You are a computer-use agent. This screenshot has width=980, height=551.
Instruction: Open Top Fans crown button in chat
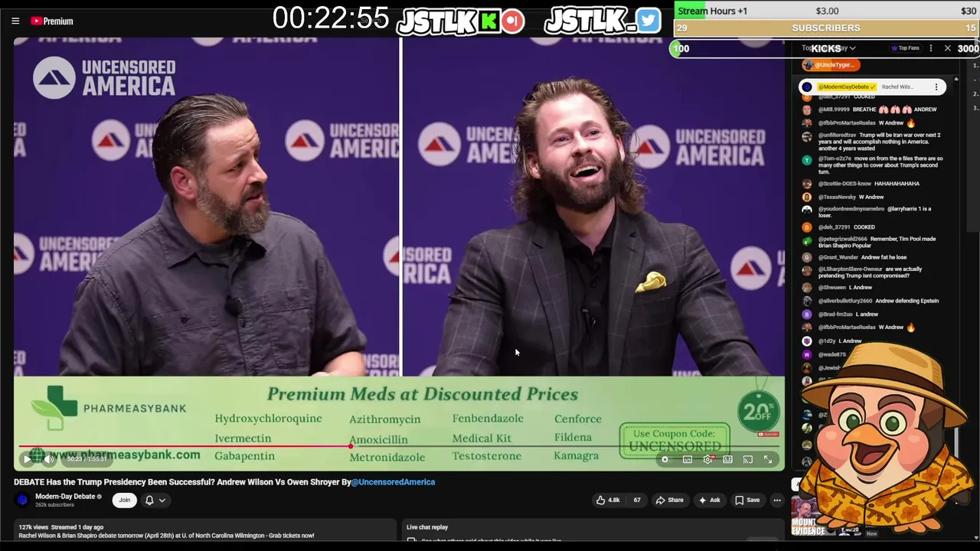[x=905, y=48]
